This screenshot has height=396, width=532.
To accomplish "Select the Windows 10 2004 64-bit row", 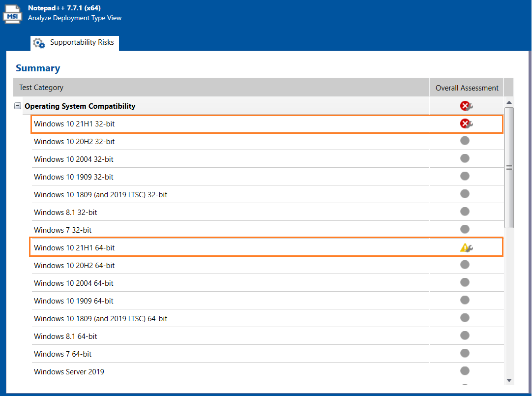I will coord(267,283).
